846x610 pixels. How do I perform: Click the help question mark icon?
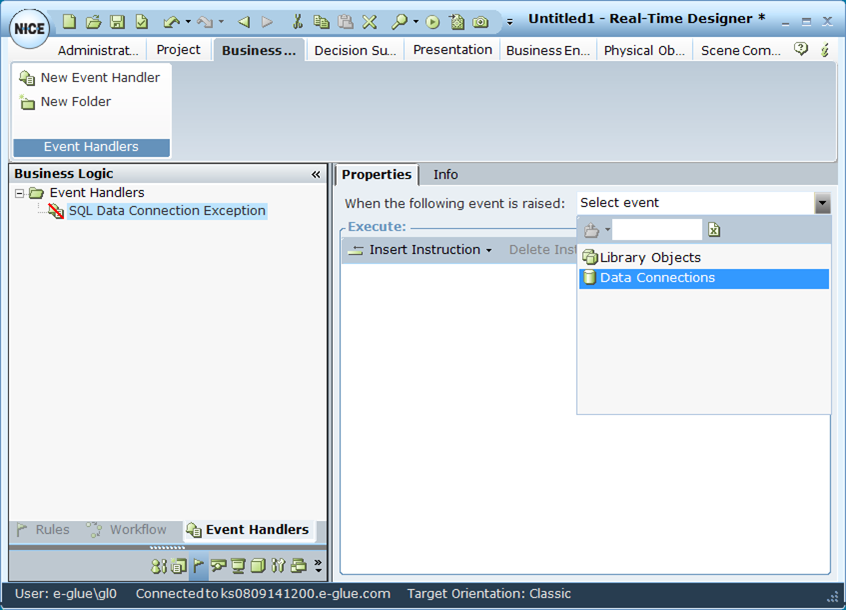[801, 49]
